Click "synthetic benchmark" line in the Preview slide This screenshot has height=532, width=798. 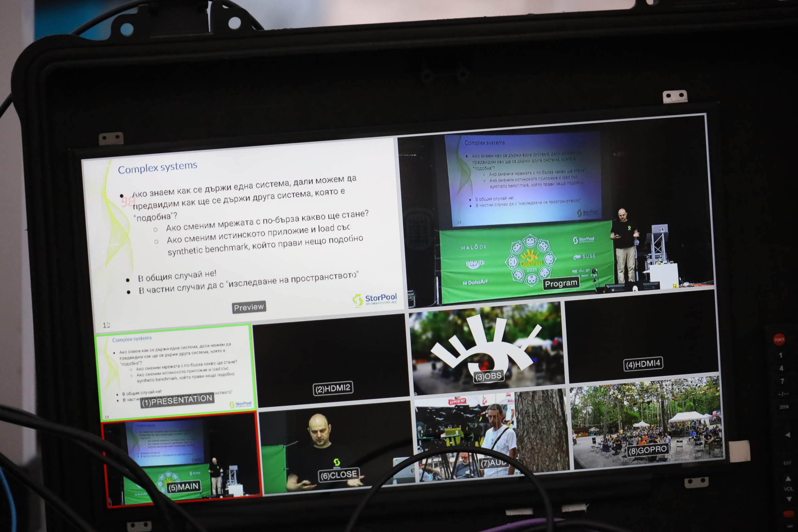[x=265, y=245]
